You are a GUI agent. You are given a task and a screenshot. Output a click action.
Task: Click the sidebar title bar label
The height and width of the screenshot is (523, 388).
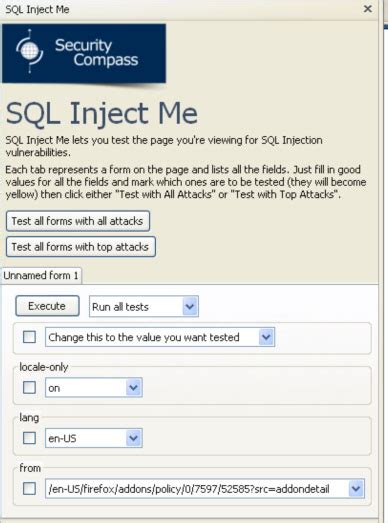pyautogui.click(x=37, y=9)
